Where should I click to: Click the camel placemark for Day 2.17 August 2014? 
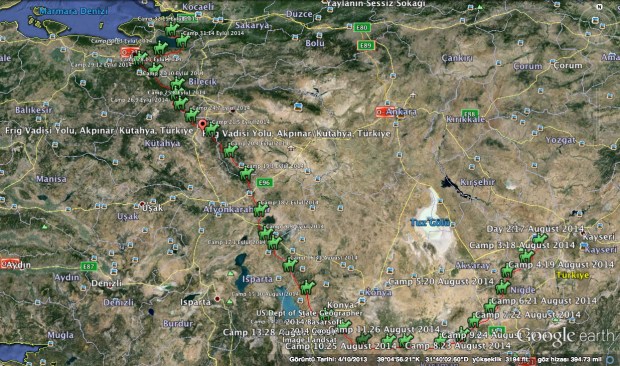tap(540, 238)
